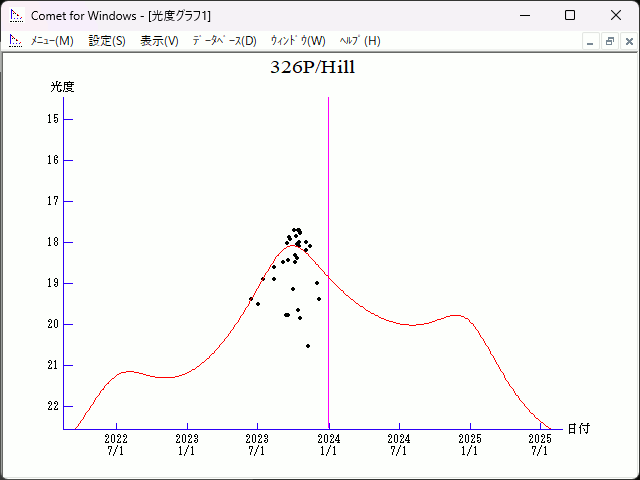The width and height of the screenshot is (640, 480).
Task: Close the Comet for Windows application
Action: tap(616, 15)
